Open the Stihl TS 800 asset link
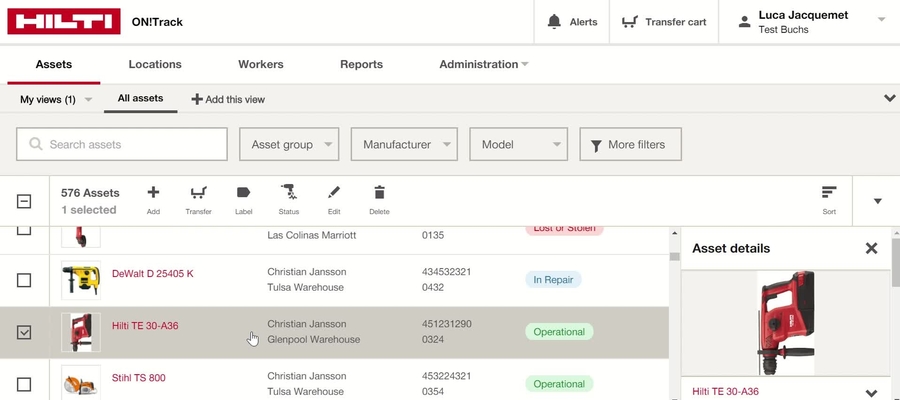 pos(138,378)
